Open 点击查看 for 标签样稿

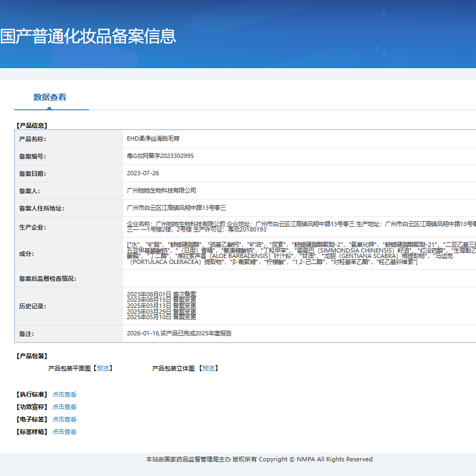64,432
